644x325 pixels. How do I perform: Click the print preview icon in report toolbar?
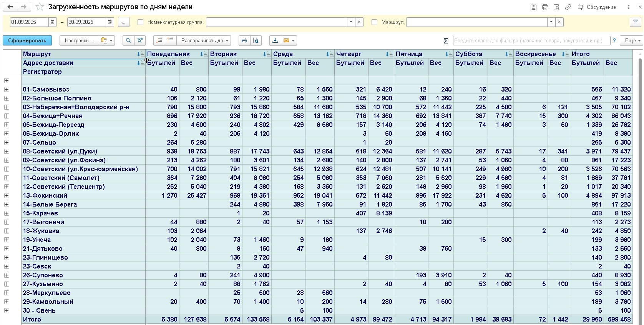(256, 40)
